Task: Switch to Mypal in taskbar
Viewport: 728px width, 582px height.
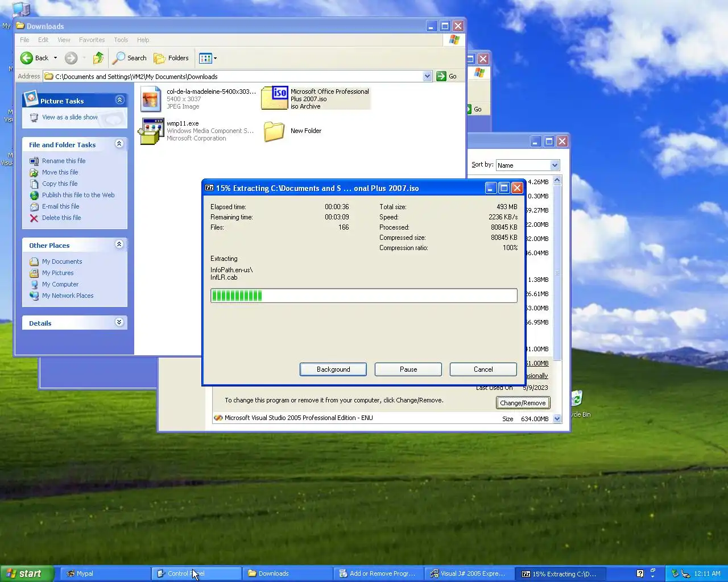Action: pyautogui.click(x=105, y=573)
